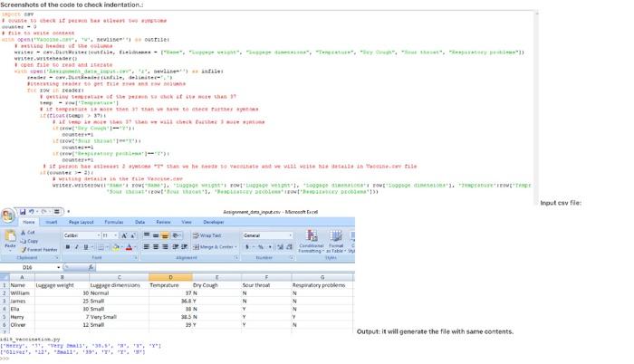Viewport: 634px width, 364px height.
Task: Click the Paste clipboard icon
Action: click(10, 235)
